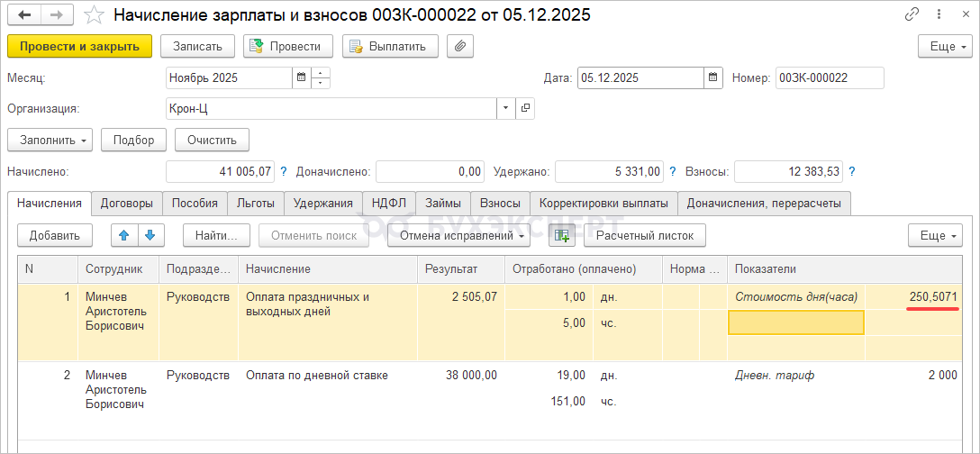980x454 pixels.
Task: Click the Начислено value 41 005,07
Action: [x=220, y=171]
